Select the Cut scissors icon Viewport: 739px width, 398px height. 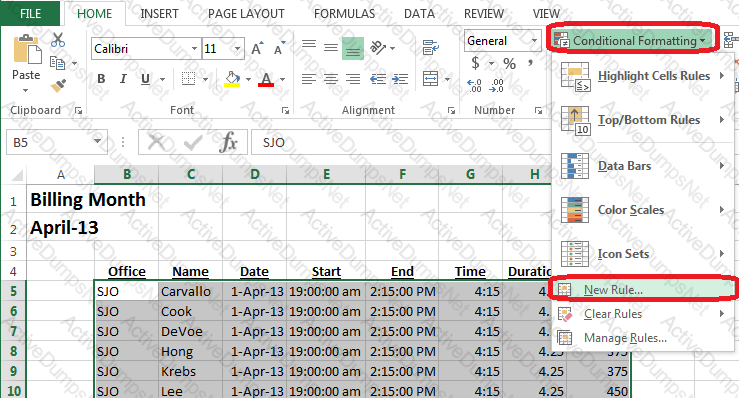[57, 40]
